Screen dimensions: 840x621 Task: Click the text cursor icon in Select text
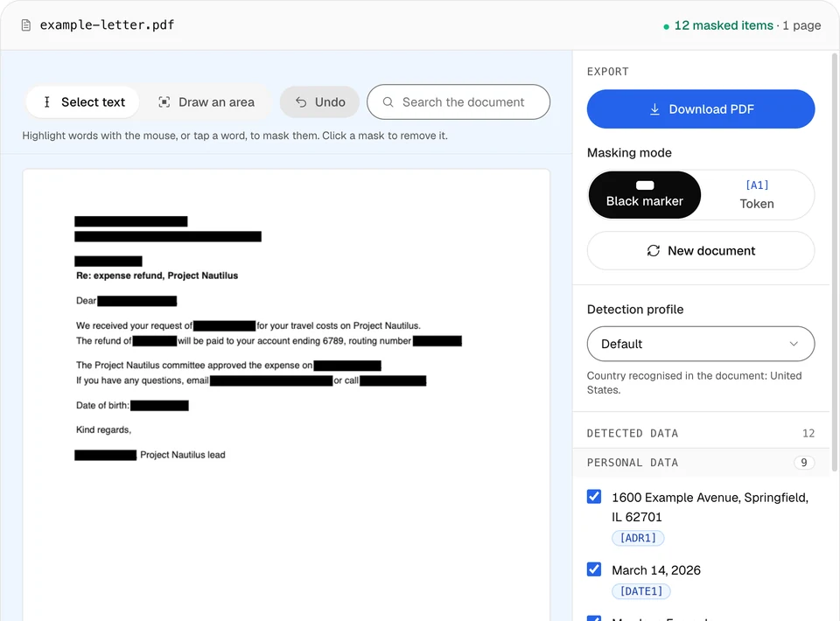[x=47, y=101]
